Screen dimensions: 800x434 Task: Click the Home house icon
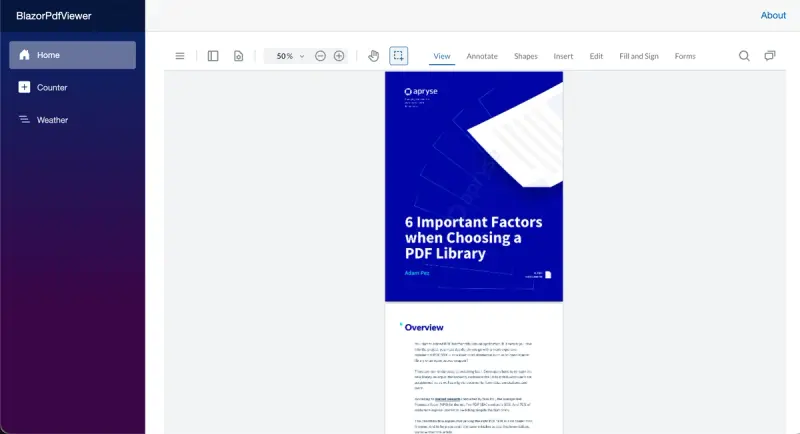pos(24,55)
